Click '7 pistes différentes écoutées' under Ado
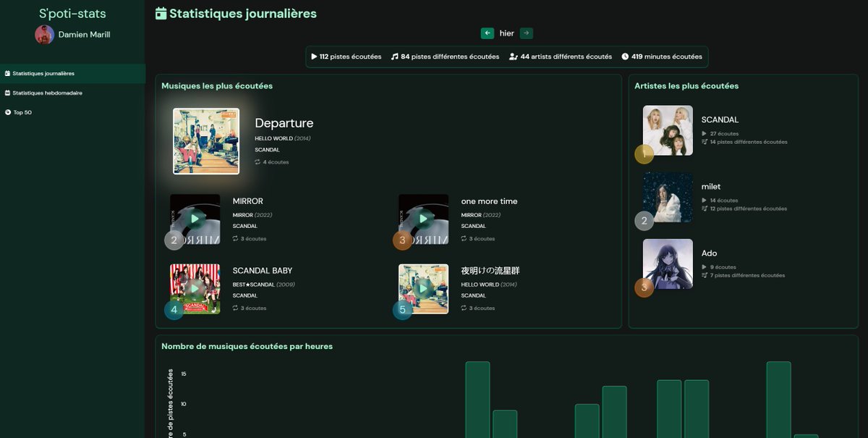 click(747, 275)
